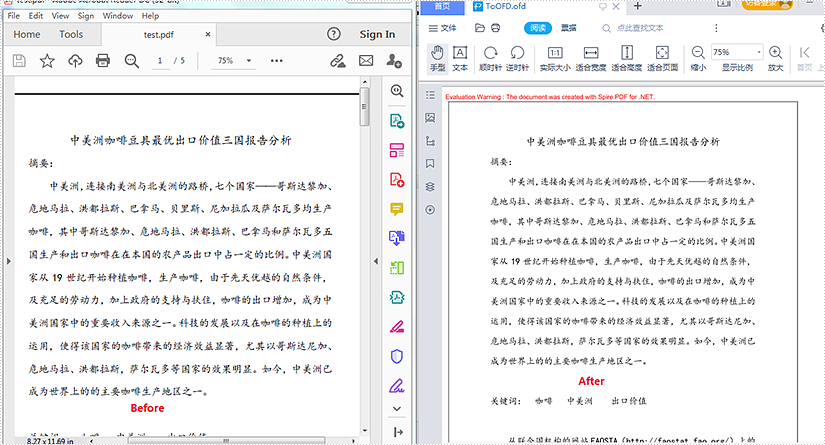Open more tools via three dots in Acrobat

coord(277,60)
